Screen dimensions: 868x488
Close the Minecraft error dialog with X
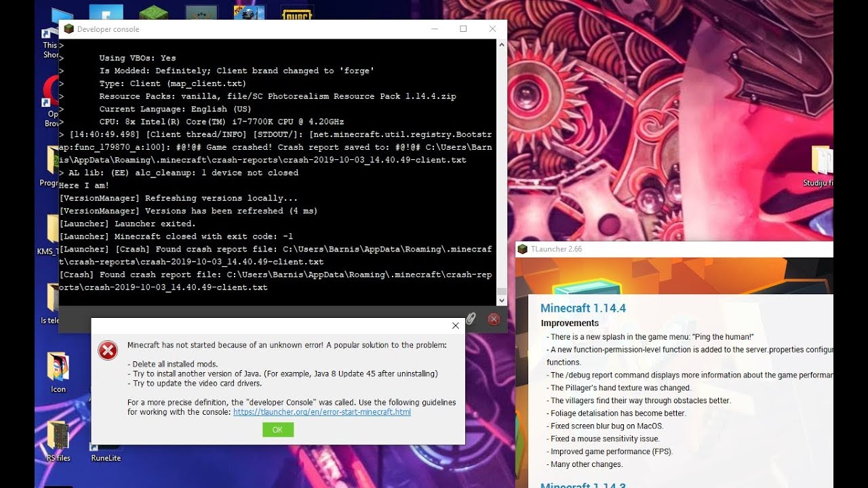[456, 326]
